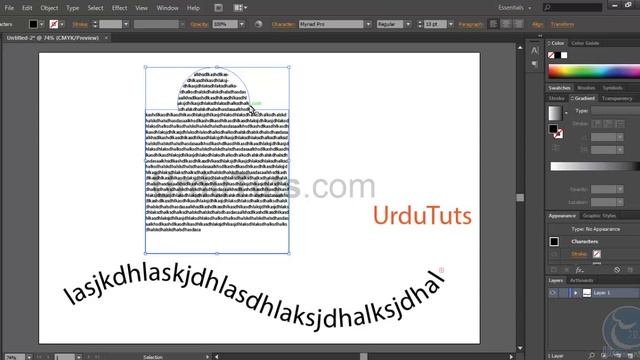Click the gradient fill preview box

555,113
